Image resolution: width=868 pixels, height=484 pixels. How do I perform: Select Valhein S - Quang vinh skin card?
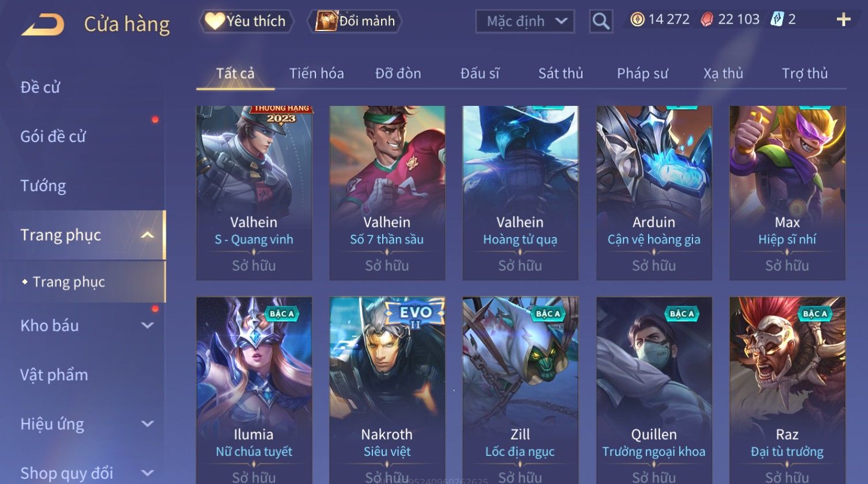pos(254,193)
